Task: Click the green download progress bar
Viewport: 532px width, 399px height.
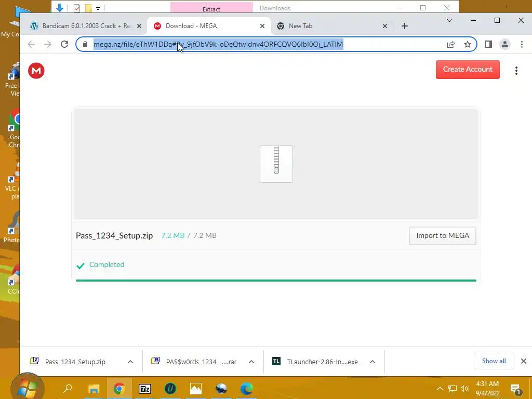Action: tap(276, 281)
